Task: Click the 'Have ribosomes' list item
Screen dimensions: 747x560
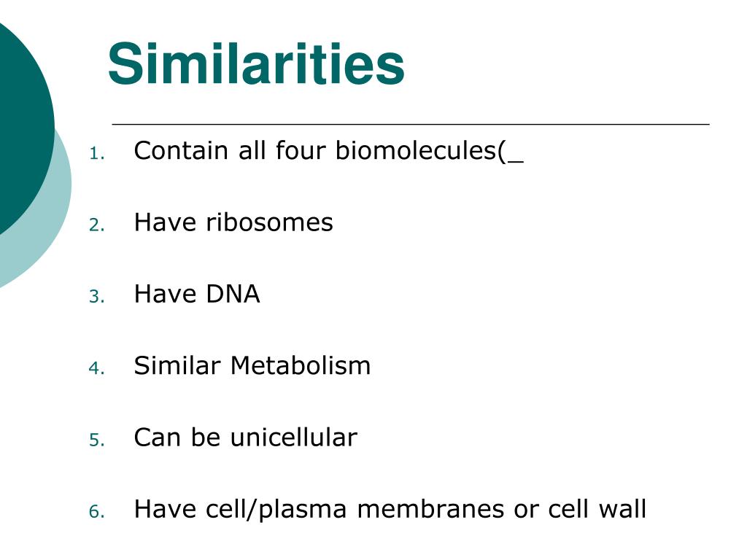Action: pos(233,222)
